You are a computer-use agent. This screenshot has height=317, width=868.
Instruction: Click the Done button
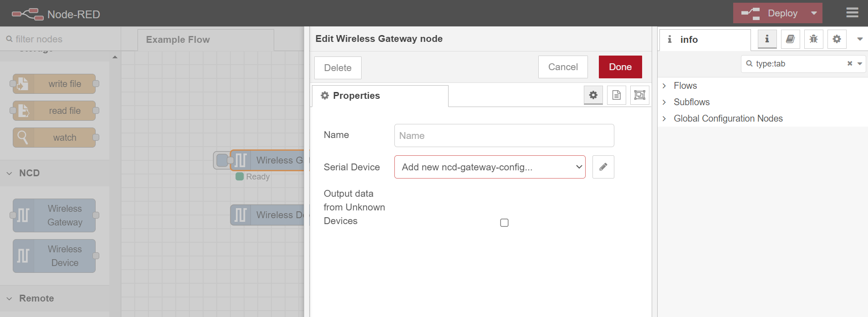click(620, 67)
